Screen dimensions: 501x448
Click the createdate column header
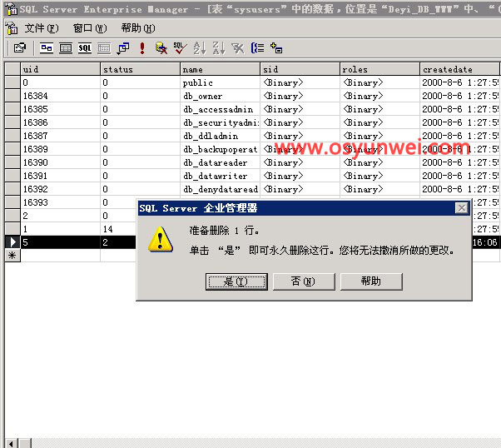(459, 69)
